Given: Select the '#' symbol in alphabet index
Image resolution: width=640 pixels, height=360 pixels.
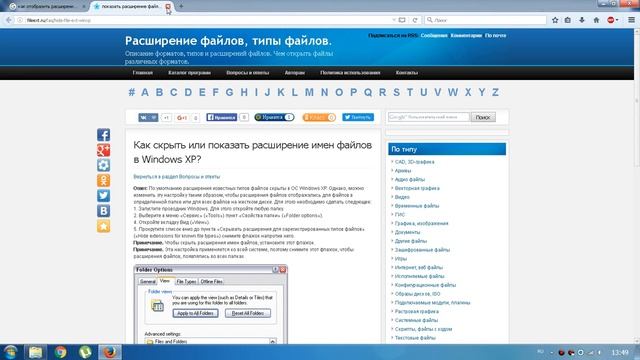Looking at the screenshot, I should pos(132,92).
